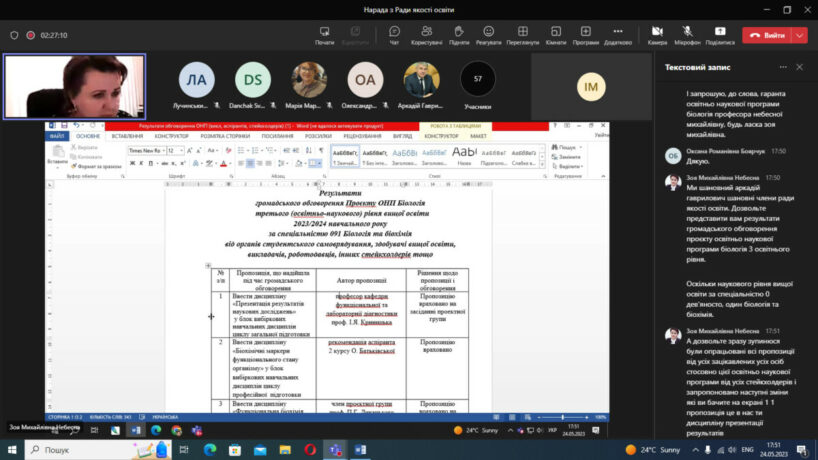The height and width of the screenshot is (460, 818).
Task: Open the ВСТАВЛЕННЯ ribbon tab
Action: (127, 135)
